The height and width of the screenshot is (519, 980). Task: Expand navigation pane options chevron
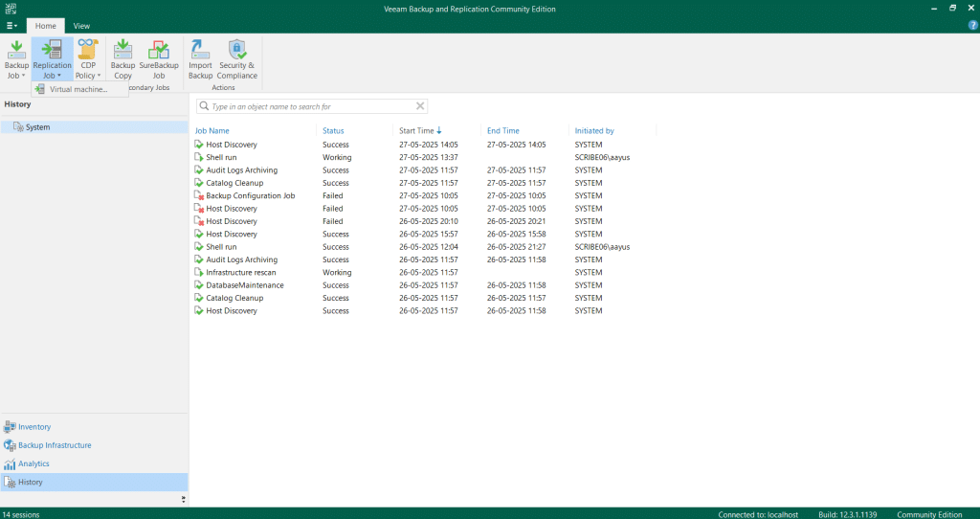pyautogui.click(x=183, y=499)
